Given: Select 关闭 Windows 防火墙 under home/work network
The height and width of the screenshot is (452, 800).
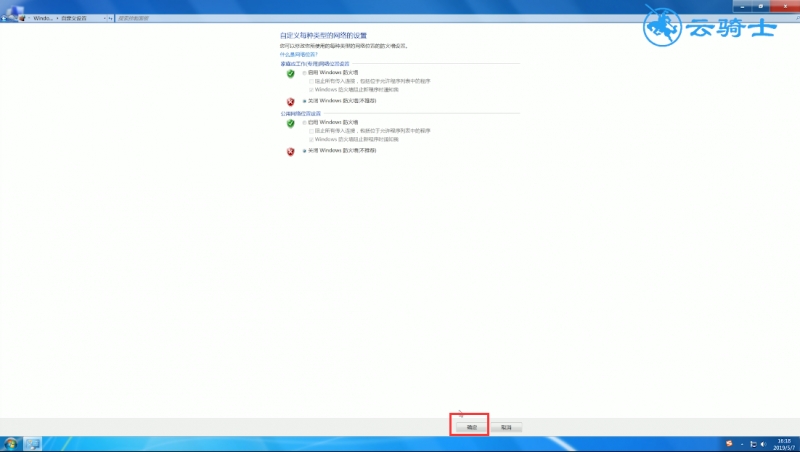Looking at the screenshot, I should click(305, 101).
